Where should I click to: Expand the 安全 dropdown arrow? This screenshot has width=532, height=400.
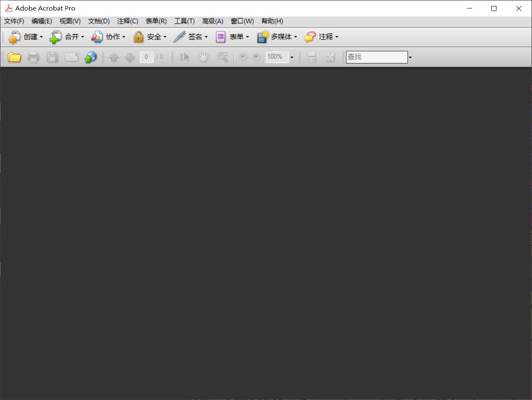(165, 37)
